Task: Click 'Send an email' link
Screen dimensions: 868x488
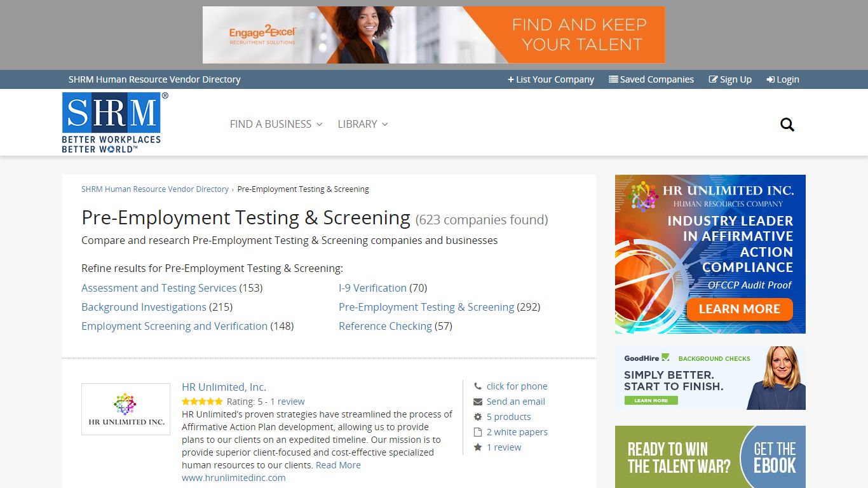Action: (x=516, y=402)
